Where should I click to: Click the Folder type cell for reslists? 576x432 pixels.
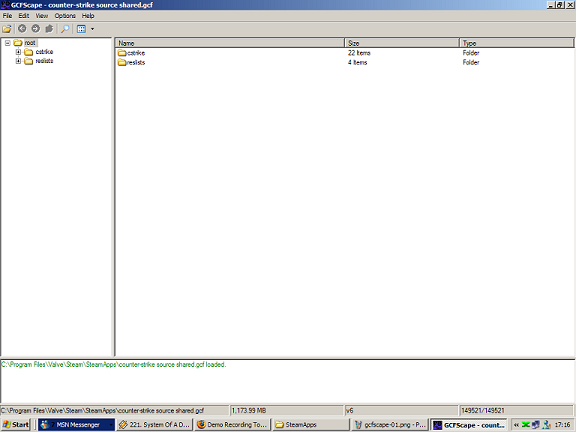(x=471, y=62)
